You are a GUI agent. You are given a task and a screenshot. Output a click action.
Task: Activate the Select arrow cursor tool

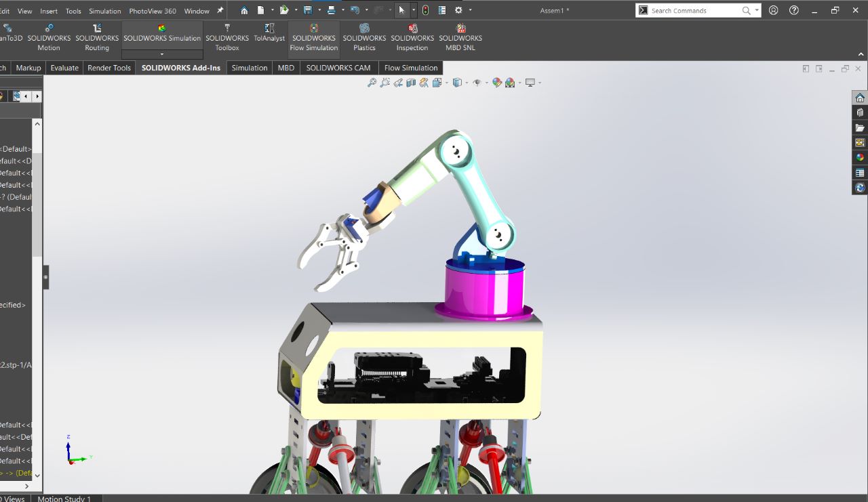tap(401, 10)
